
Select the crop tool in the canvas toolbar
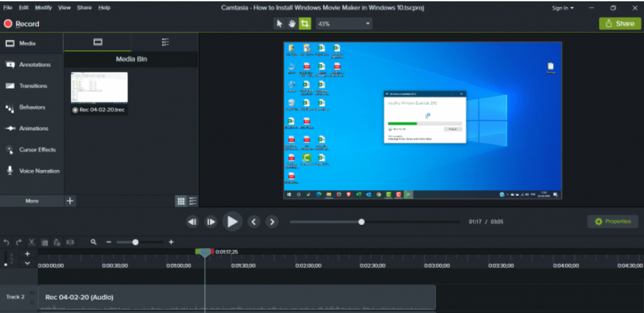304,23
